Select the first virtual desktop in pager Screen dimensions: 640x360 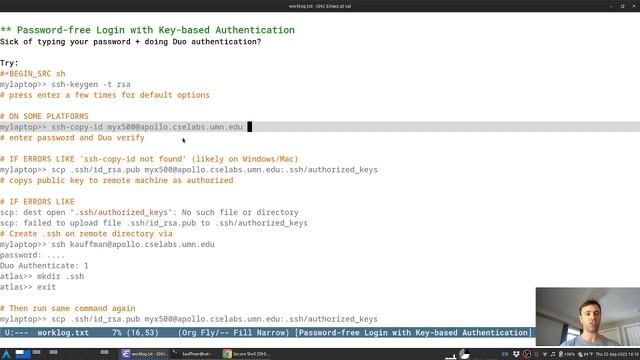click(x=23, y=353)
